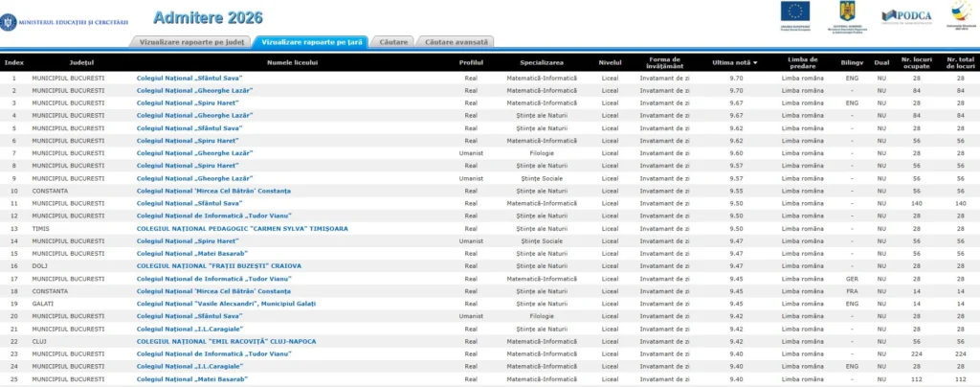Click the 9.55 grade in row 10

[x=736, y=191]
